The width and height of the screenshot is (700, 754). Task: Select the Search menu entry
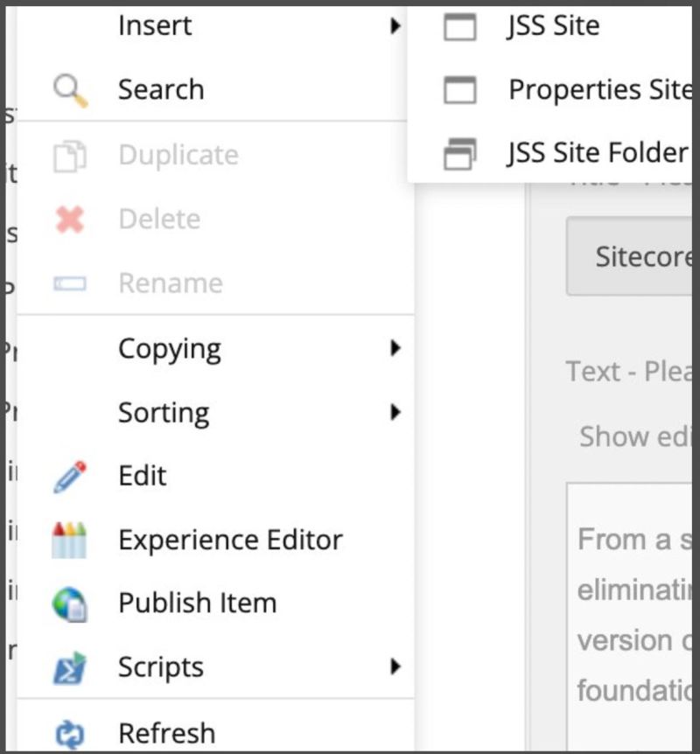point(161,89)
